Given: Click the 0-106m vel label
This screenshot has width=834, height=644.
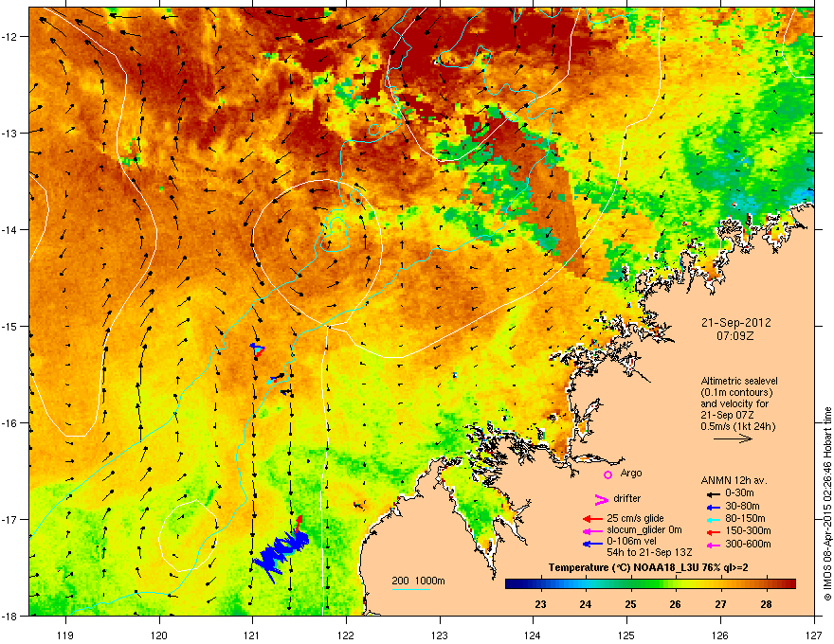Looking at the screenshot, I should (x=632, y=542).
